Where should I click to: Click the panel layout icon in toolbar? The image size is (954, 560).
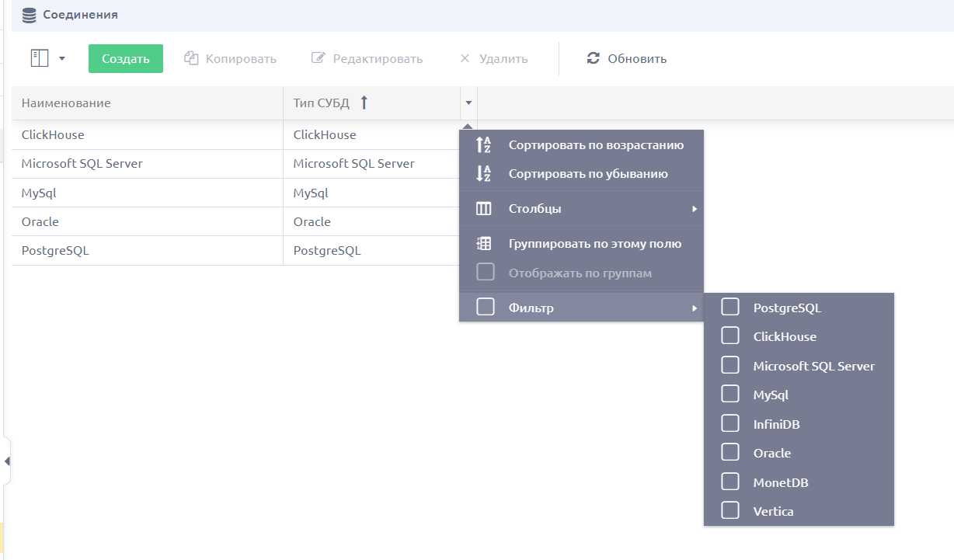click(x=40, y=58)
